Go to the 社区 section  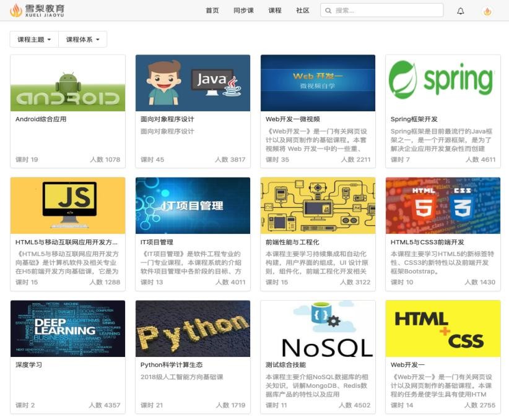tap(303, 11)
